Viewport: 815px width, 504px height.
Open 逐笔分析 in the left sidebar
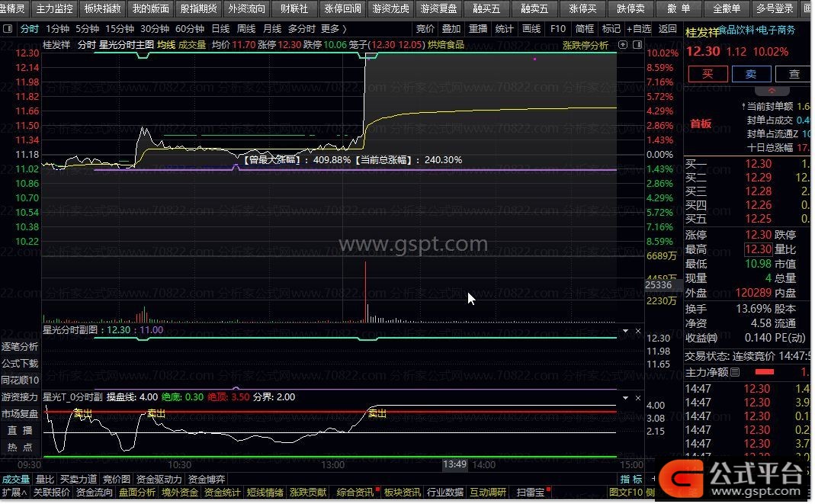(x=20, y=347)
